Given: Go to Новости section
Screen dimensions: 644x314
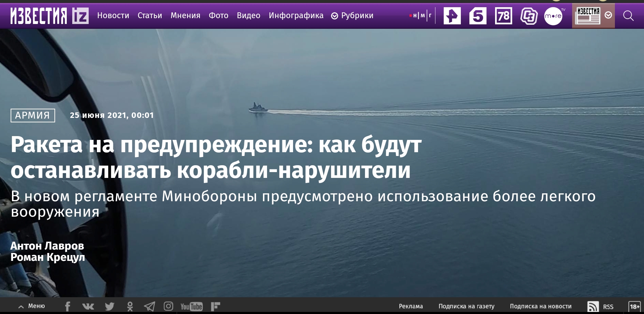Looking at the screenshot, I should pyautogui.click(x=113, y=15).
